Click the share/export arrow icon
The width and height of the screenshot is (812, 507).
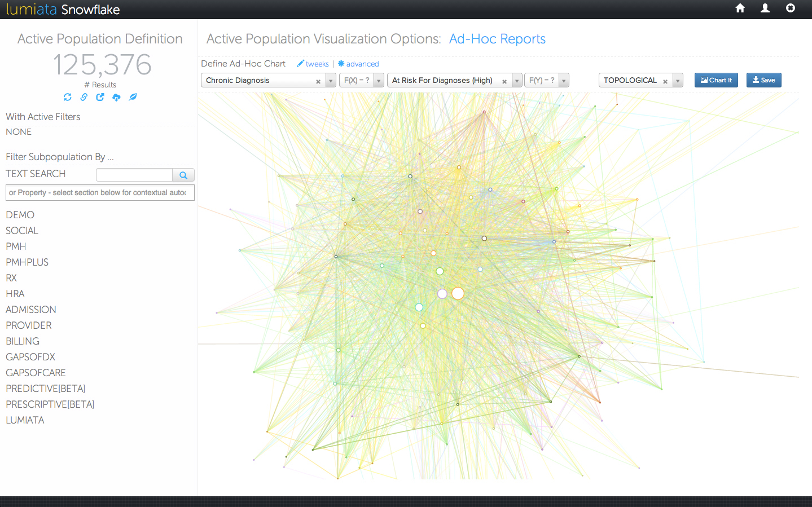pyautogui.click(x=100, y=97)
